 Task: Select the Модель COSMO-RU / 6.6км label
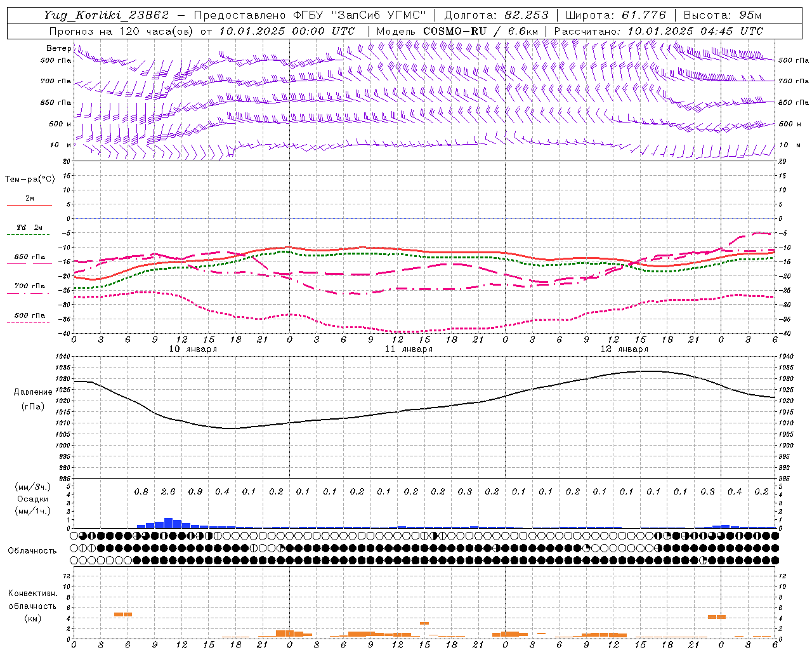pos(457,31)
